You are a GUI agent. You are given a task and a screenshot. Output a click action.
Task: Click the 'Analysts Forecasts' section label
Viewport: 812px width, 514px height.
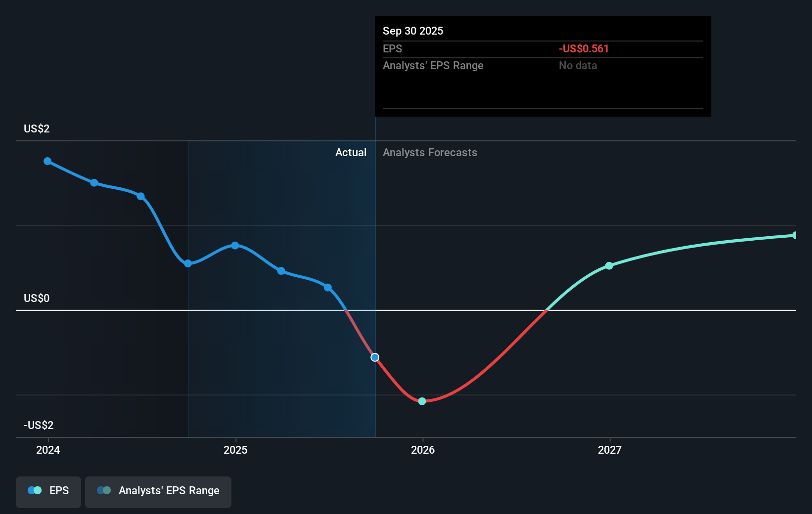coord(430,152)
